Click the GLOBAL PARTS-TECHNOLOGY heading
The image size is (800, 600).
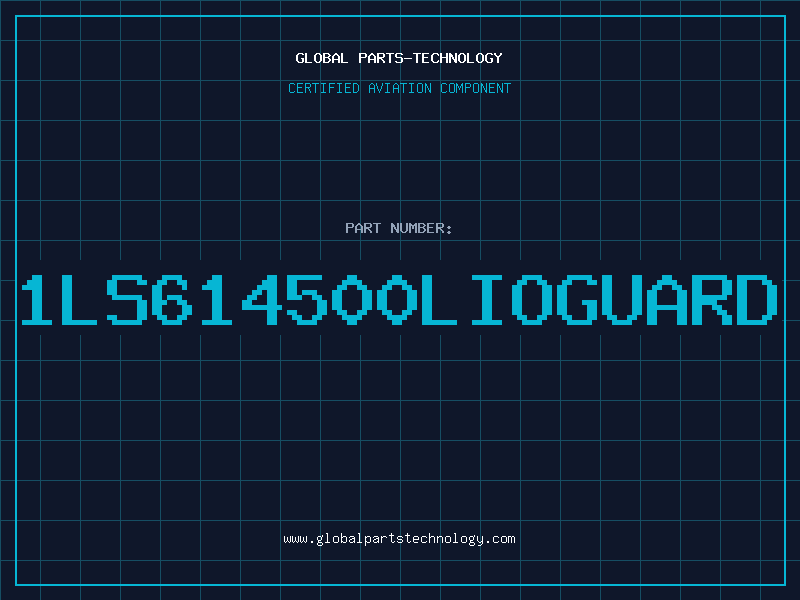(x=399, y=58)
